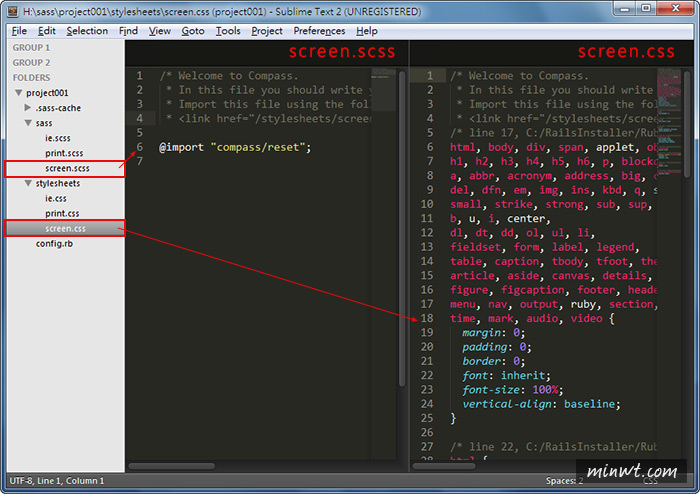Click Spaces: 2 indentation setting
This screenshot has height=494, width=700.
564,481
